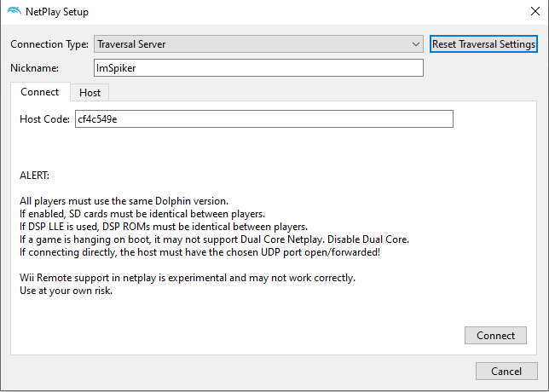Image resolution: width=549 pixels, height=392 pixels.
Task: Click the 'Wii Remote support in netplay' line
Action: pos(188,278)
